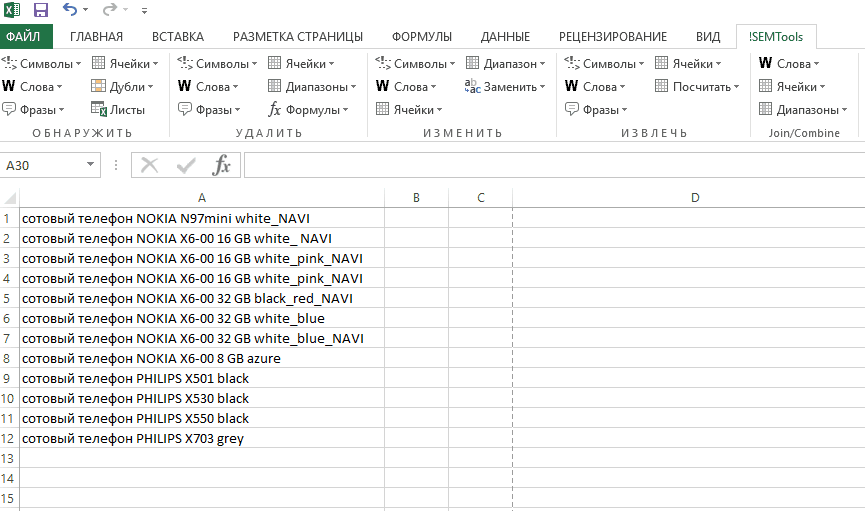Open Ячейки menu in ИЗМЕНИТЬ group
865x511 pixels.
pos(409,110)
